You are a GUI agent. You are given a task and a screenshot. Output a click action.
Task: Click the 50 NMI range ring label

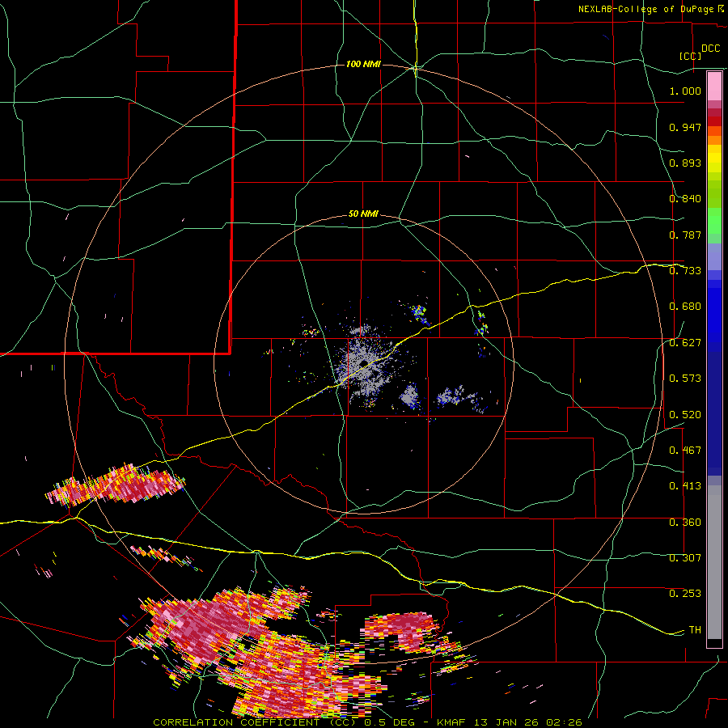(363, 214)
